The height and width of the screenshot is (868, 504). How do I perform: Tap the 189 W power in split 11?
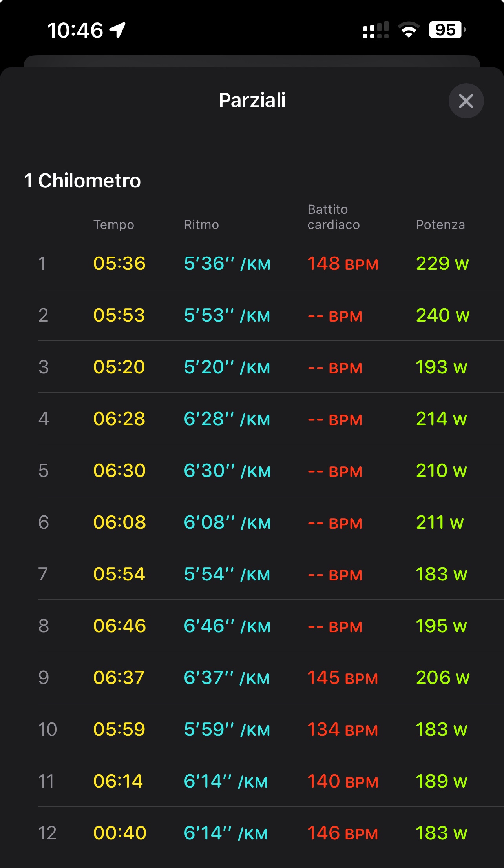441,781
